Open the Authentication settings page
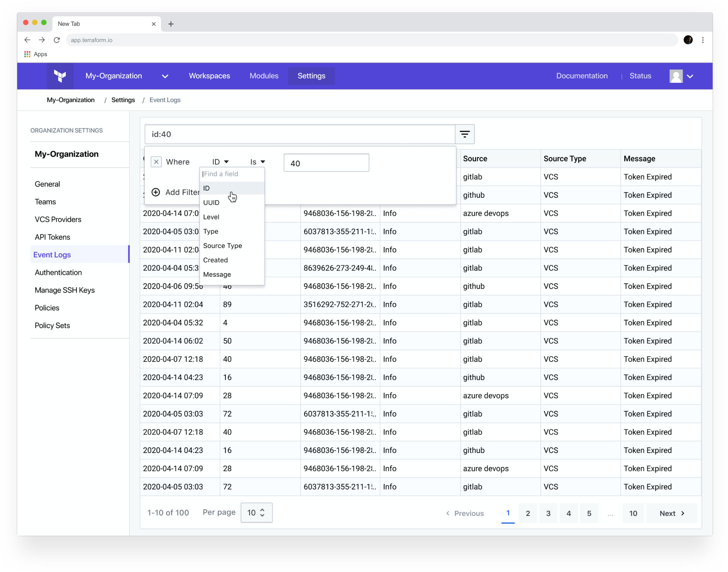This screenshot has width=728, height=572. (58, 272)
